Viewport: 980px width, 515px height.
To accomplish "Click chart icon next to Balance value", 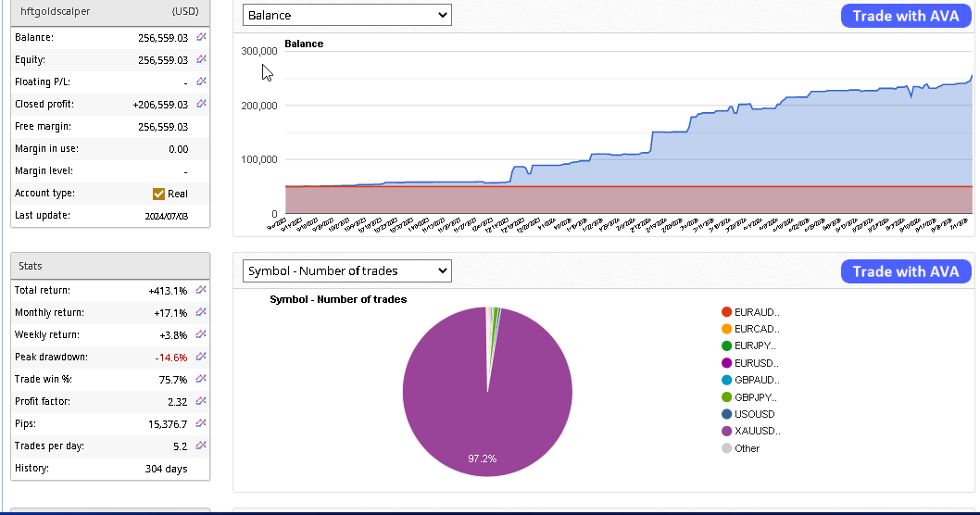I will pos(201,37).
